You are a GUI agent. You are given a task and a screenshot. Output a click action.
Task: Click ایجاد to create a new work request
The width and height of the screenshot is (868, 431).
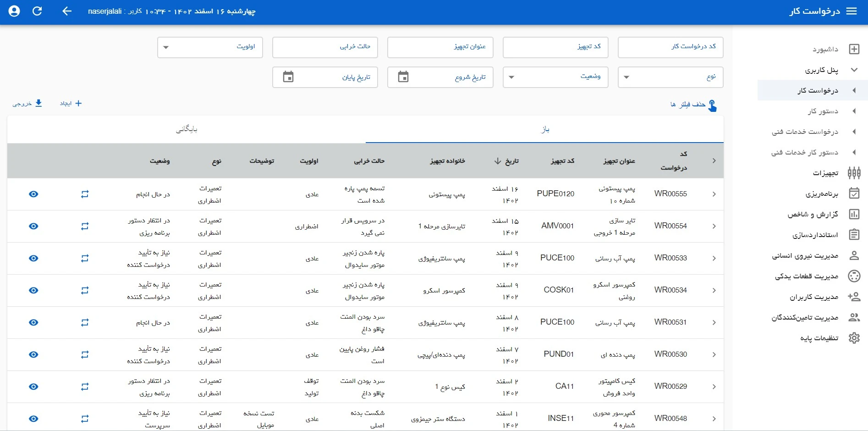[69, 103]
